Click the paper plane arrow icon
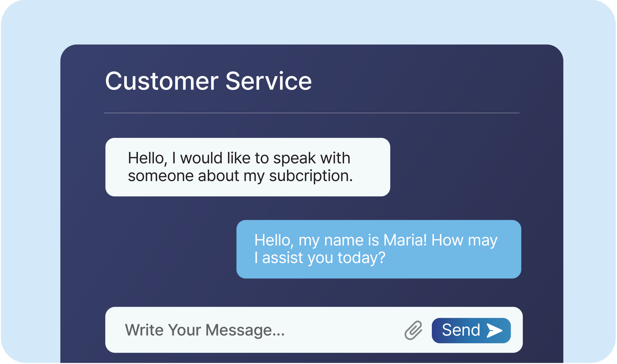 (x=495, y=331)
